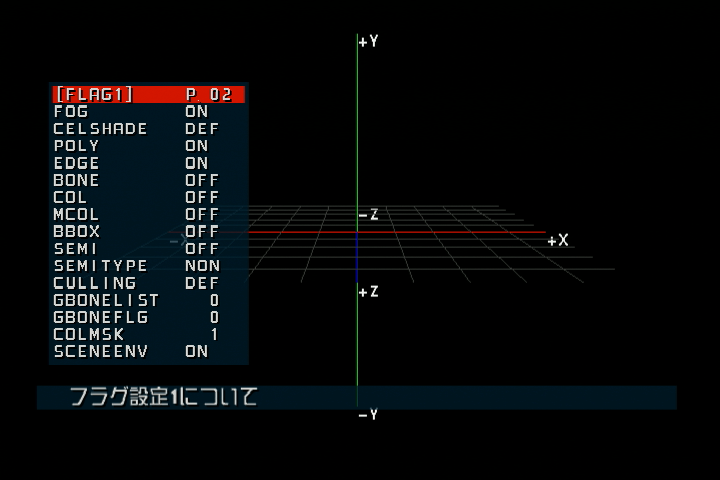
Task: Toggle the BBOX flag
Action: pos(149,232)
